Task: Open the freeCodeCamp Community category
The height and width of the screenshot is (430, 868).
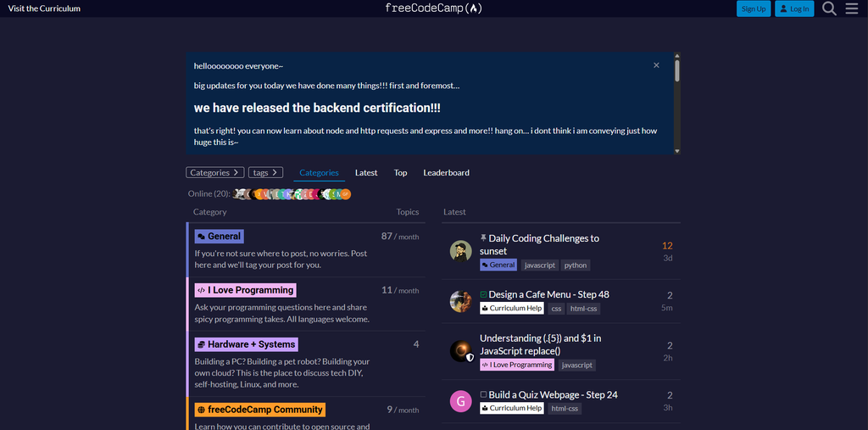Action: (x=260, y=410)
